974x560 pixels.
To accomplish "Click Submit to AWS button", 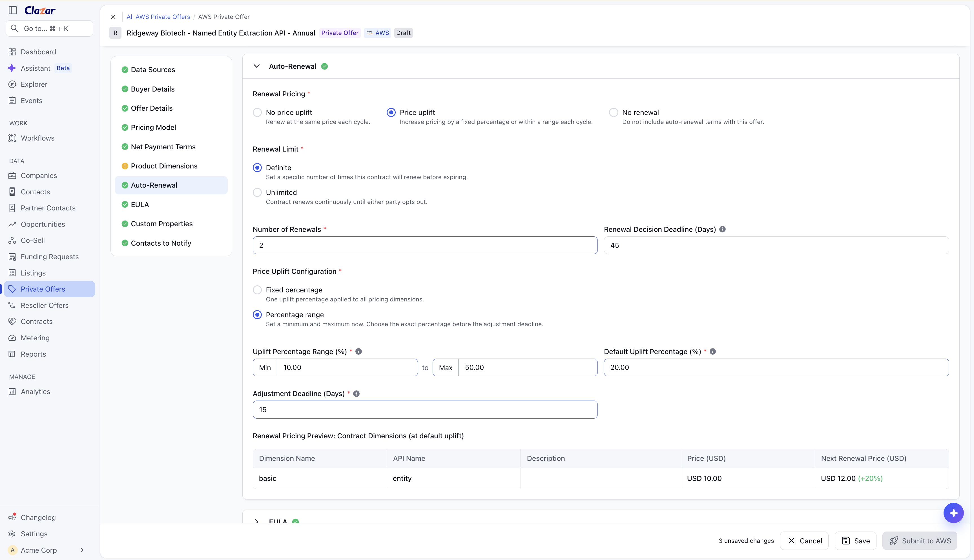I will coord(920,541).
